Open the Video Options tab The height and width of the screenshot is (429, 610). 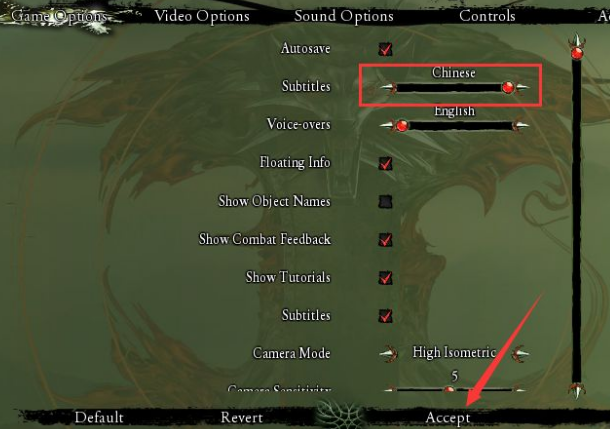pos(202,16)
